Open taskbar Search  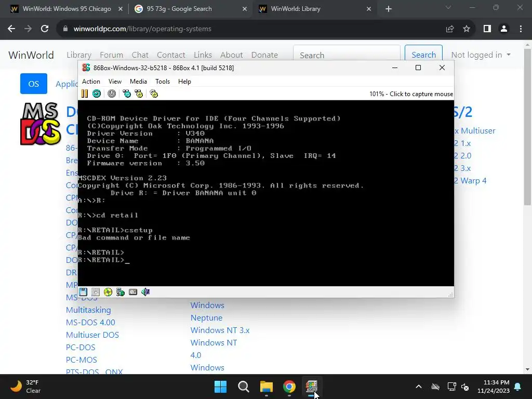[x=244, y=387]
